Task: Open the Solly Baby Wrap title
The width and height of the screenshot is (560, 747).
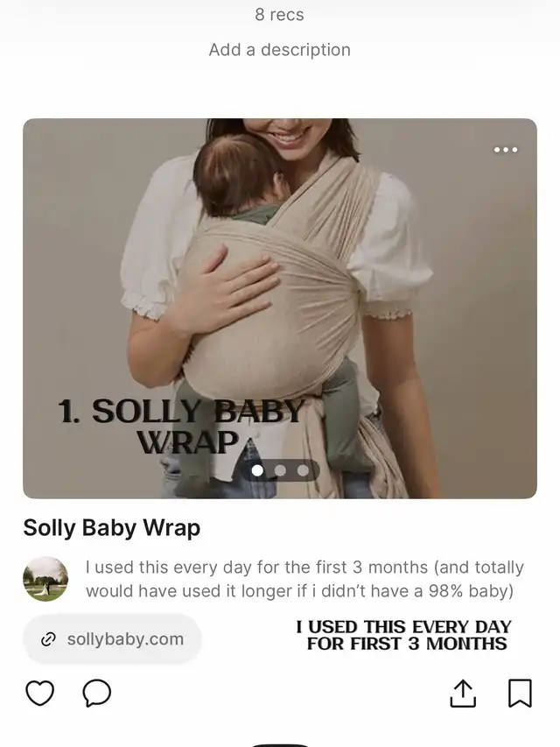Action: (x=112, y=528)
